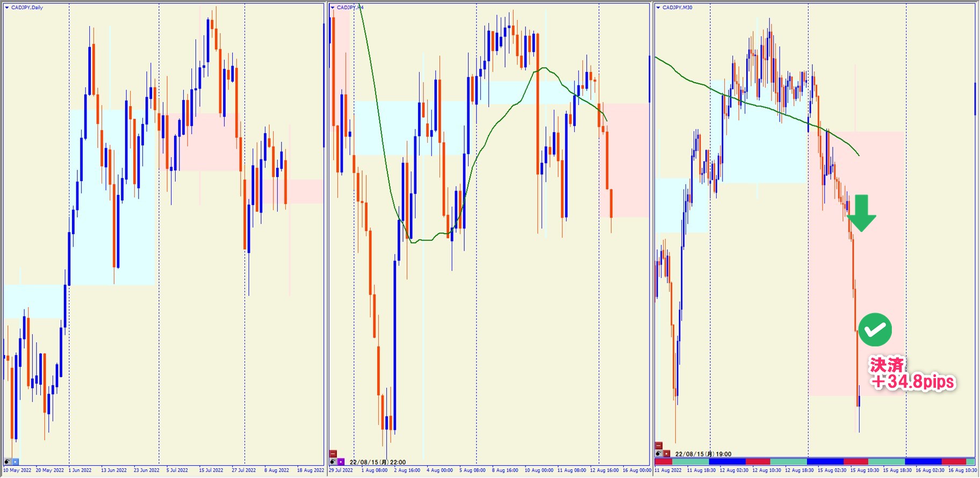
Task: Click the red square icon in the M30 chart
Action: pyautogui.click(x=666, y=454)
